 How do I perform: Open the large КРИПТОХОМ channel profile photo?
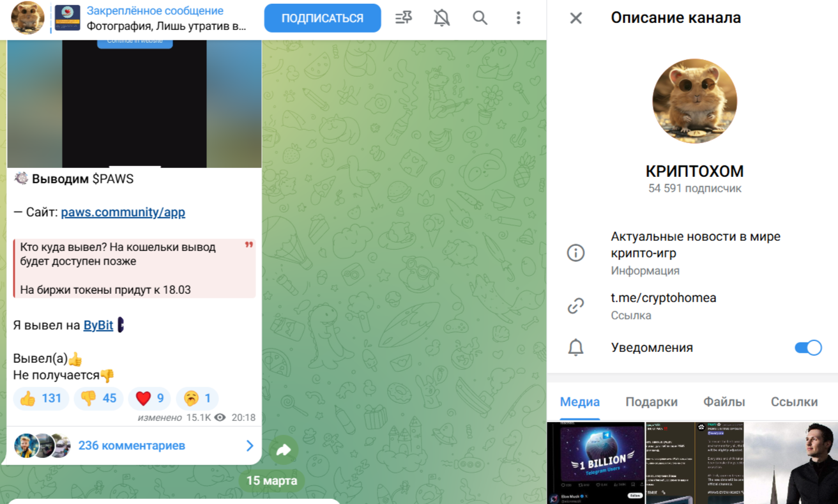694,102
